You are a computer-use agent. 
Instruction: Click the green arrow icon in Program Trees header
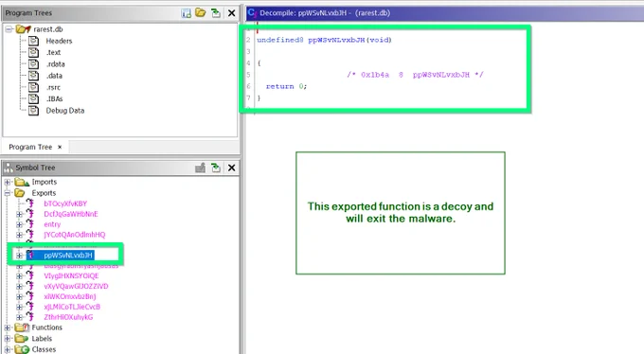216,13
